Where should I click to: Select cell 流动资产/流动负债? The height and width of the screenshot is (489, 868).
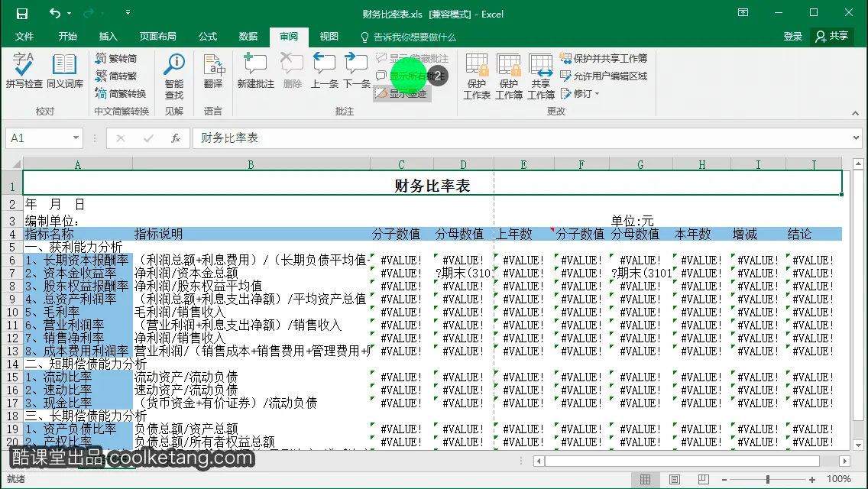click(x=251, y=377)
